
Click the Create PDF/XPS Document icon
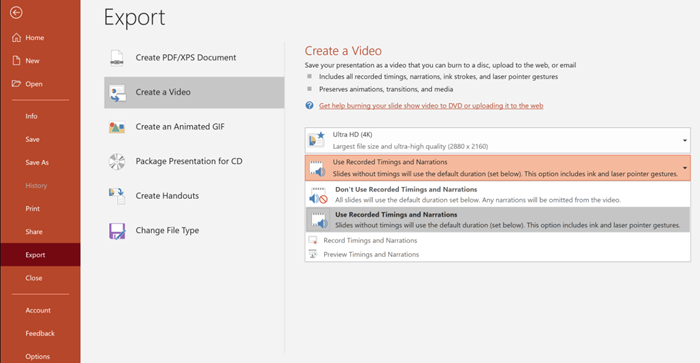tap(117, 58)
